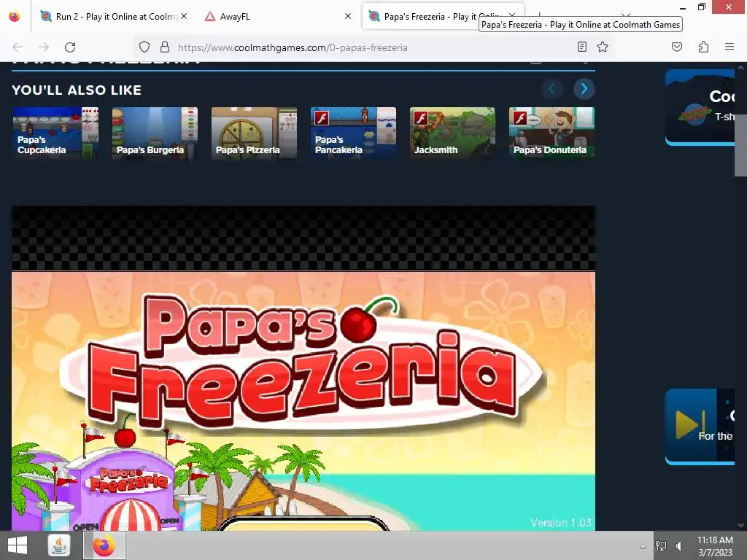Open the sidebar promo with play icon
747x560 pixels.
pyautogui.click(x=700, y=427)
